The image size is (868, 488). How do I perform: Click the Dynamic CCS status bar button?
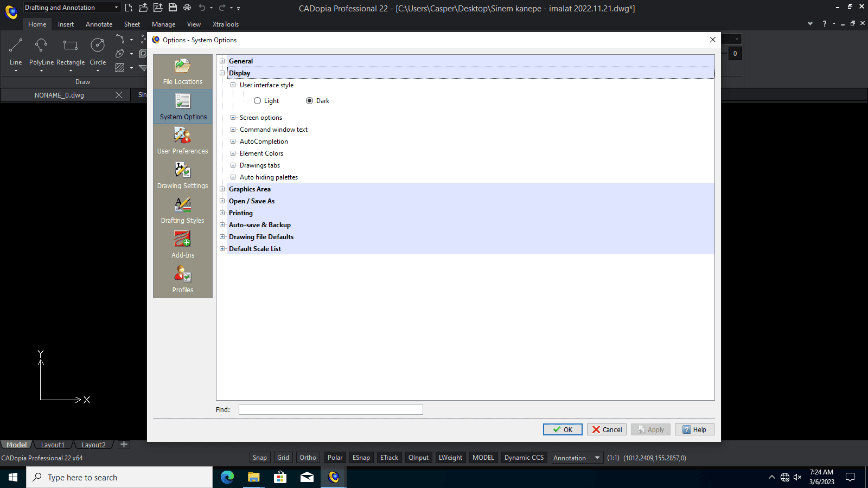coord(524,458)
